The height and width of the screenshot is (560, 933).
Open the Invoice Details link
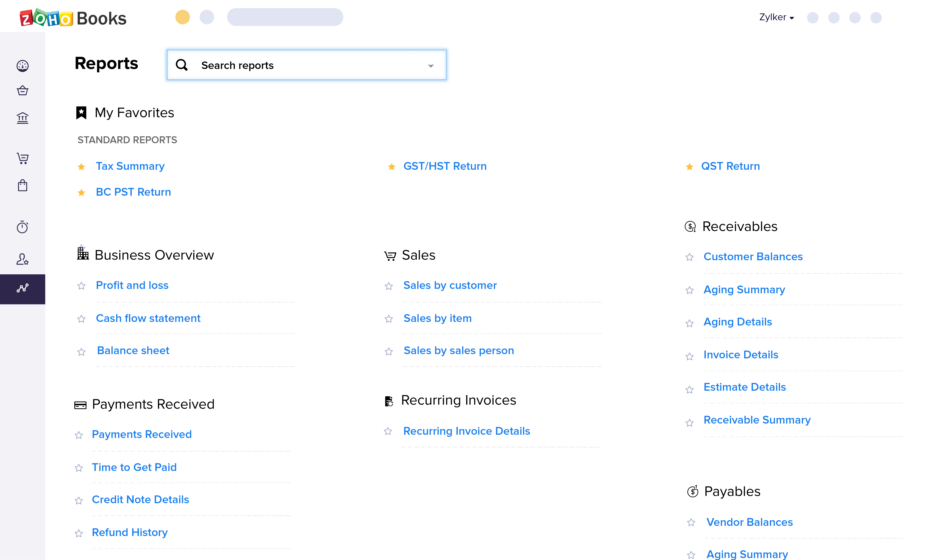(x=741, y=355)
